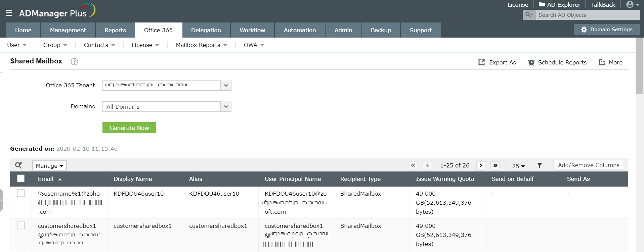Click SharedMailbox in the customersharedbox1 row
This screenshot has width=644, height=252.
tap(360, 226)
